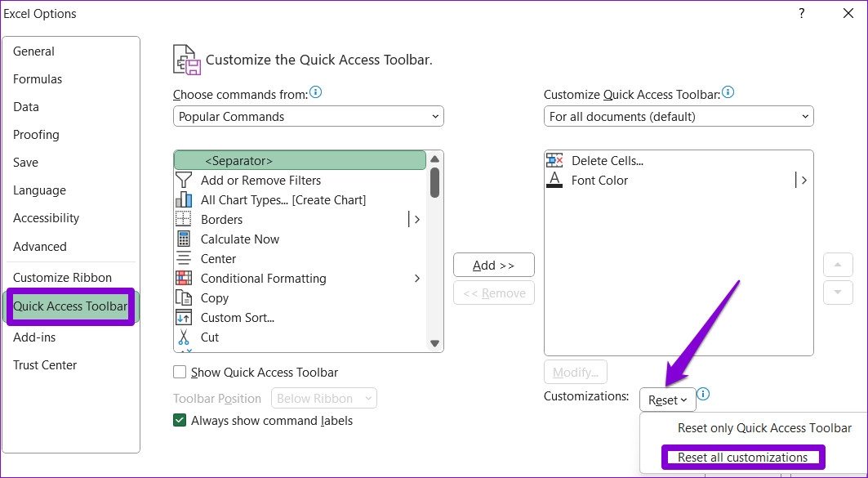
Task: Click the Font Color letter A icon
Action: tap(554, 180)
